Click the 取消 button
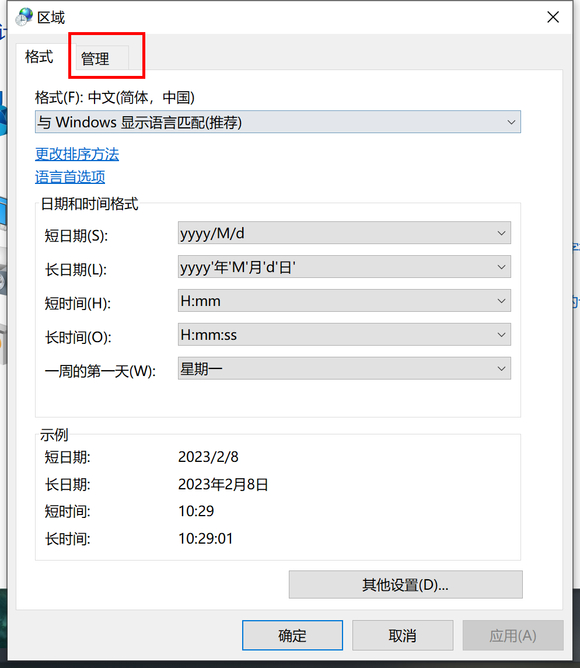This screenshot has width=580, height=668. (x=402, y=636)
